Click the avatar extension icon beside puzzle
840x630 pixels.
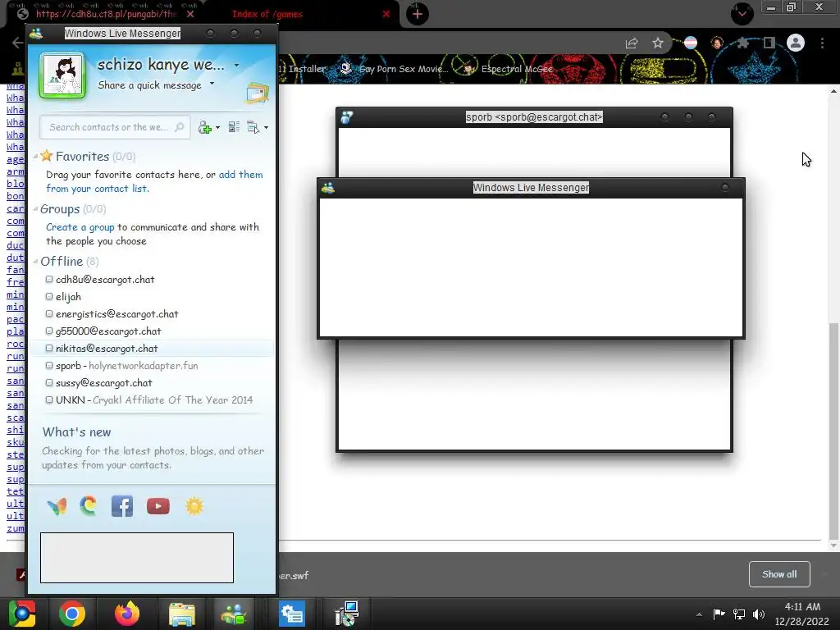717,43
